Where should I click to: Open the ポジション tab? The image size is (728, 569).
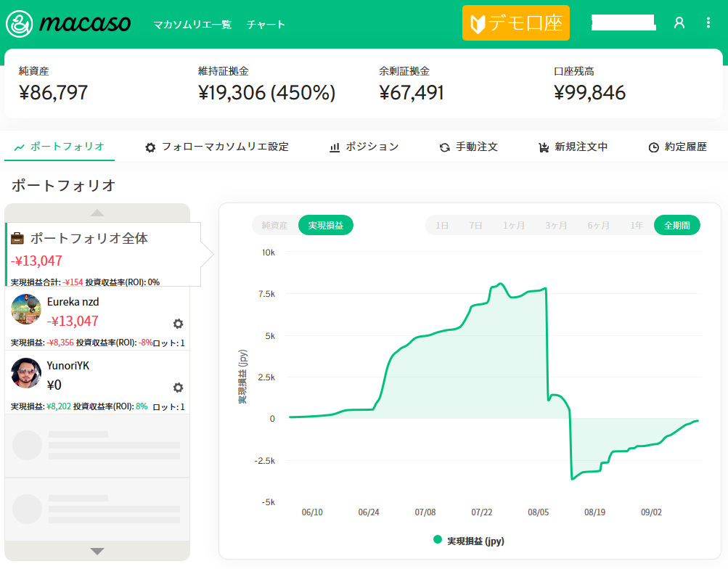(364, 147)
